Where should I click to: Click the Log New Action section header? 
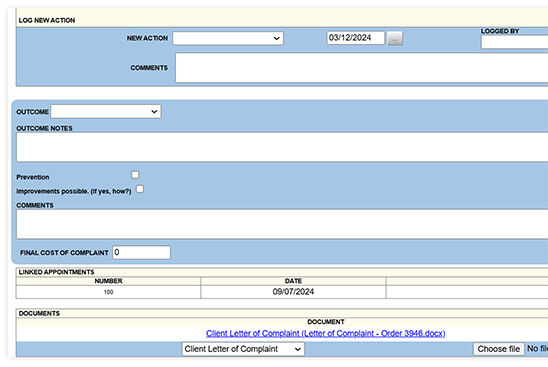(47, 20)
